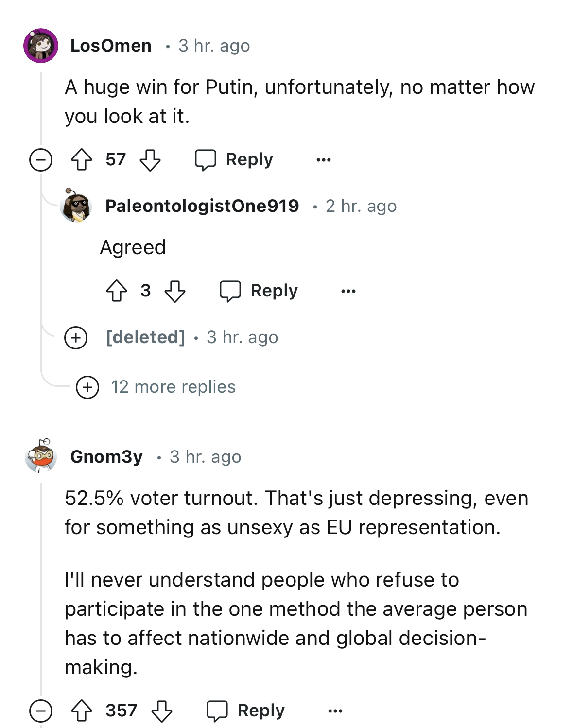Downvote the "Agreed" reply
The height and width of the screenshot is (728, 573).
coord(175,291)
